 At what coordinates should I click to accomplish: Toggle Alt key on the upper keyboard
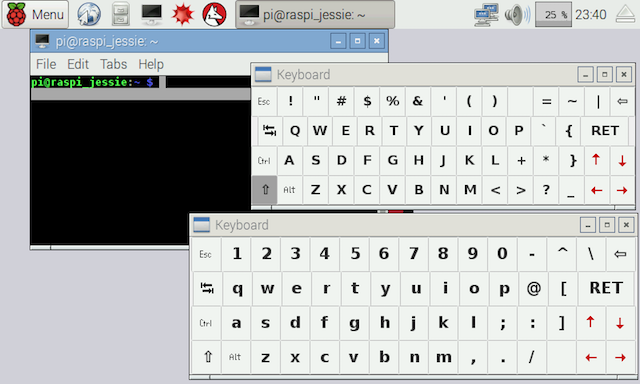[x=289, y=190]
